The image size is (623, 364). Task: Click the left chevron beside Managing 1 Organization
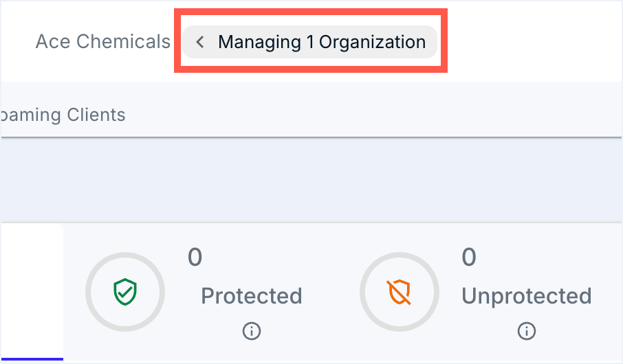click(x=200, y=42)
